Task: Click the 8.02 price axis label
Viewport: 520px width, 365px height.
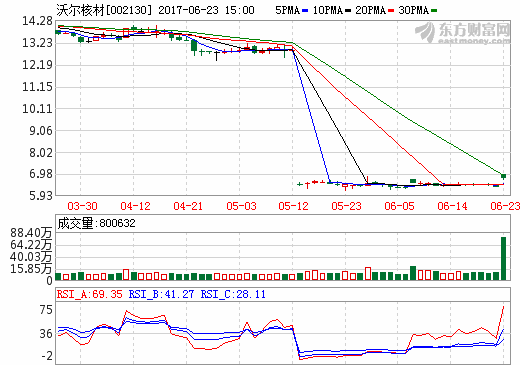Action: [41, 153]
